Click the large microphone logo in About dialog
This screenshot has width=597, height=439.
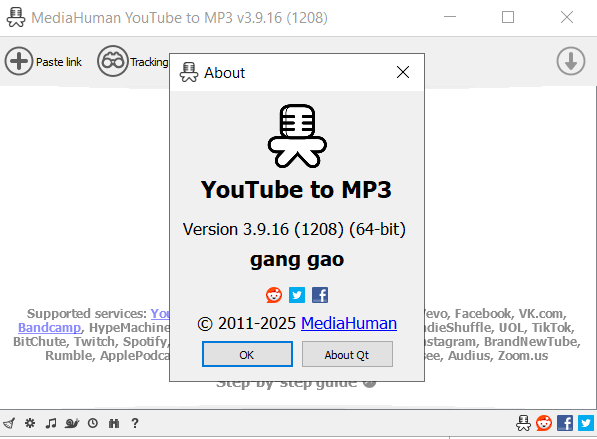pyautogui.click(x=297, y=136)
